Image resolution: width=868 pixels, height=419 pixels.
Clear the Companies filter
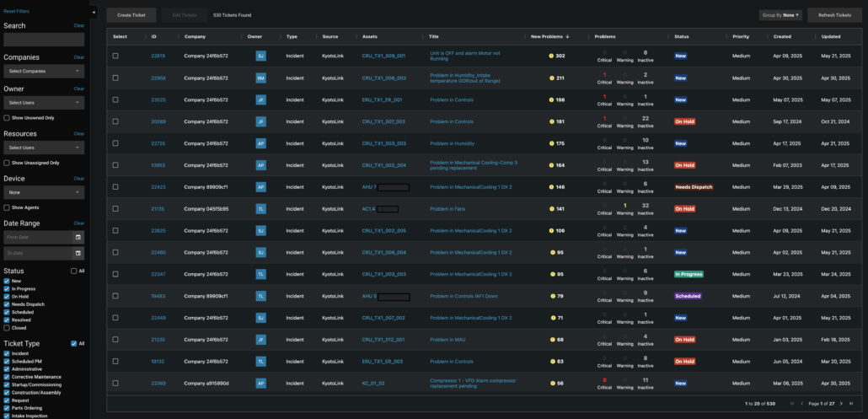pos(79,57)
